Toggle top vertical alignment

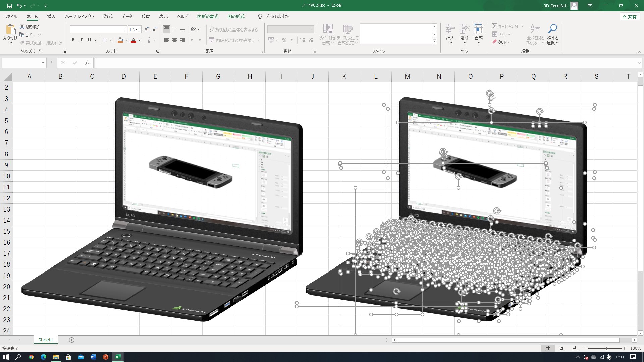click(167, 29)
